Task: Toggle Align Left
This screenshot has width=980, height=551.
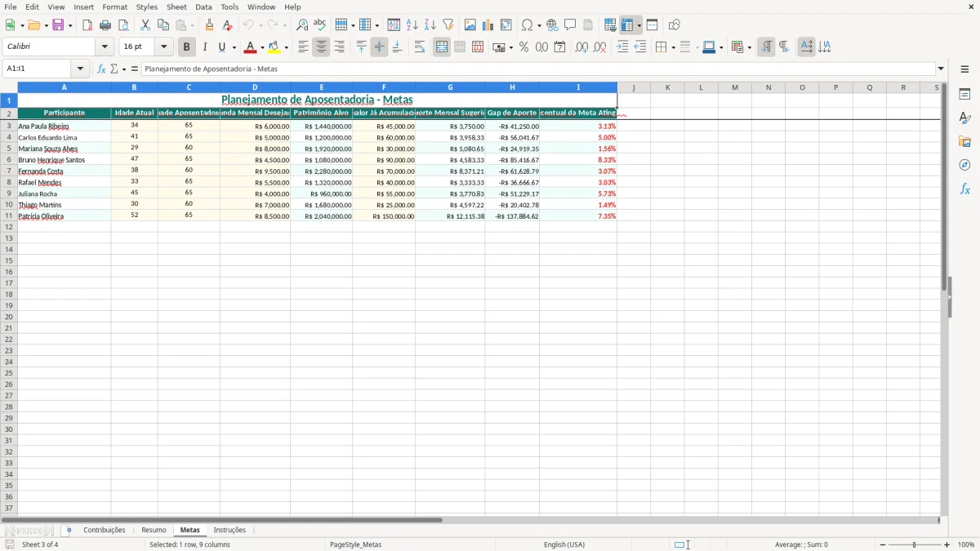Action: (x=303, y=47)
